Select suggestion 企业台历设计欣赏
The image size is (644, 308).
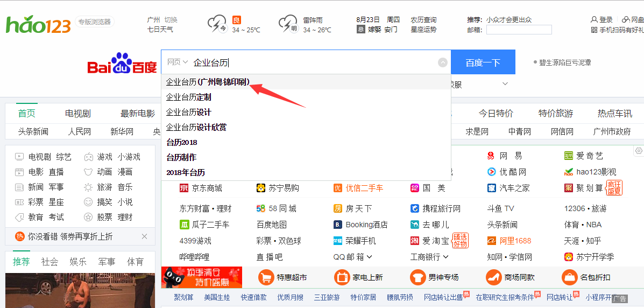306,128
